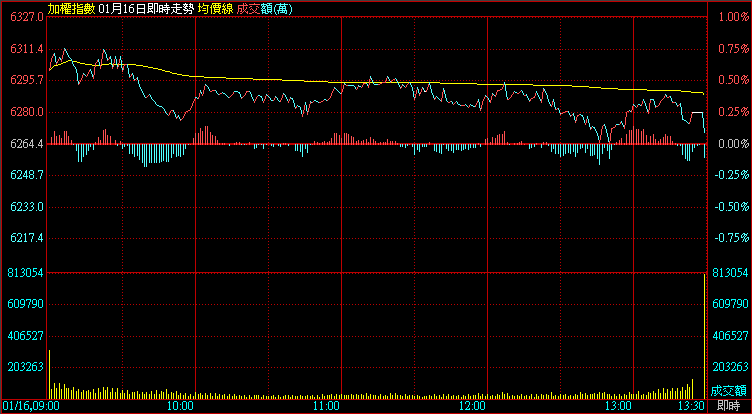Click the 6264.4 reference price label
This screenshot has width=752, height=414.
[23, 144]
